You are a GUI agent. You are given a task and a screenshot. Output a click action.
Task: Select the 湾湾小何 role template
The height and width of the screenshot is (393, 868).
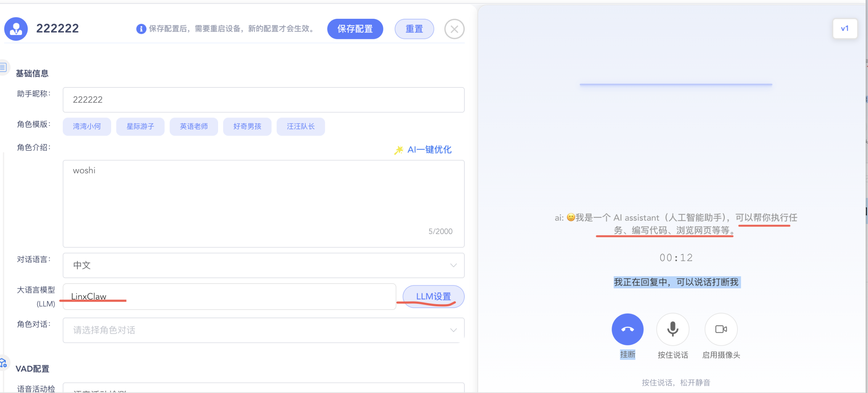(87, 126)
